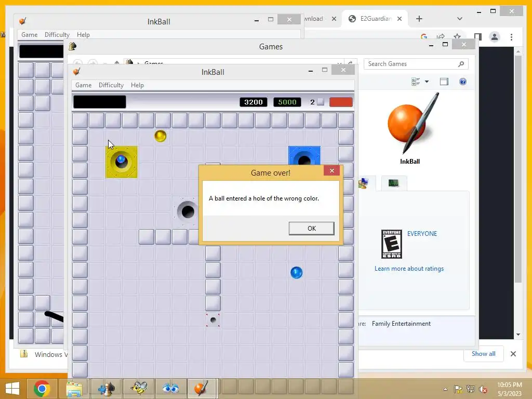Close the E2Guardian Chrome tab
This screenshot has width=532, height=399.
(x=400, y=19)
